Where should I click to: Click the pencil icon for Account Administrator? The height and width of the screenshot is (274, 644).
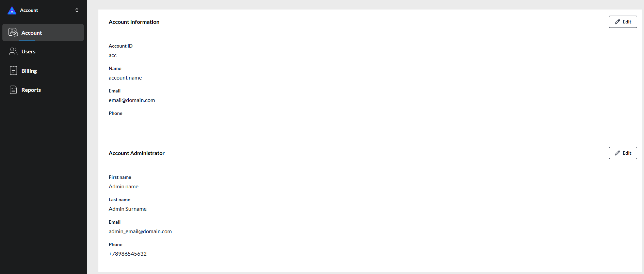click(617, 153)
